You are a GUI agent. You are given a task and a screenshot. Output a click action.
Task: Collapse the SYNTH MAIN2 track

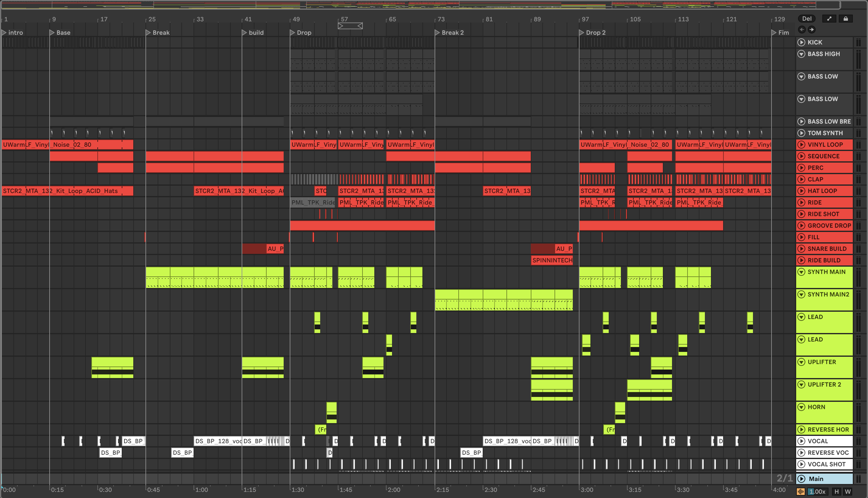[801, 294]
